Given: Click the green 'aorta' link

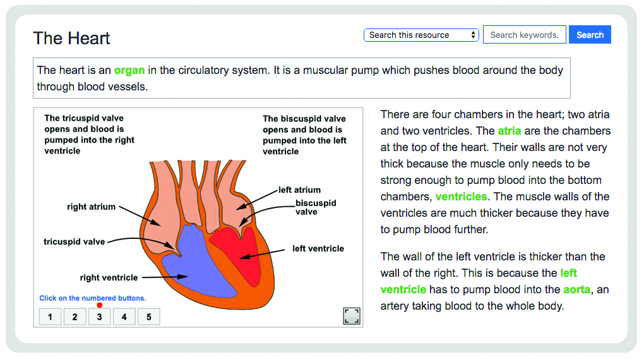Looking at the screenshot, I should click(x=576, y=289).
